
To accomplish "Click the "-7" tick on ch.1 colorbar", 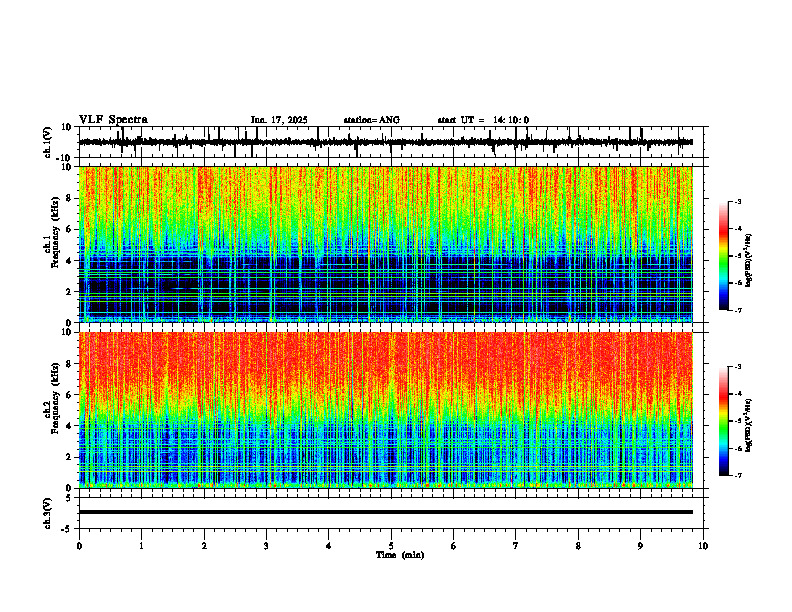I will (738, 310).
